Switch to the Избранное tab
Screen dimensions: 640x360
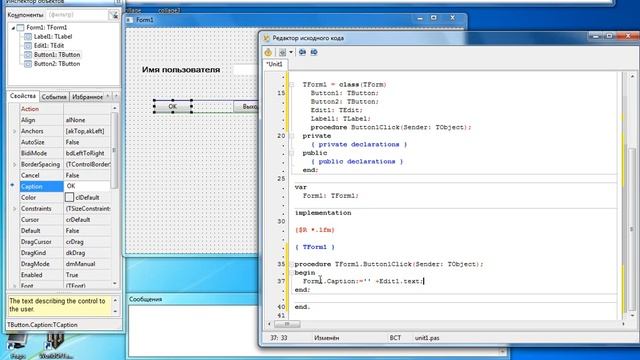click(x=87, y=97)
